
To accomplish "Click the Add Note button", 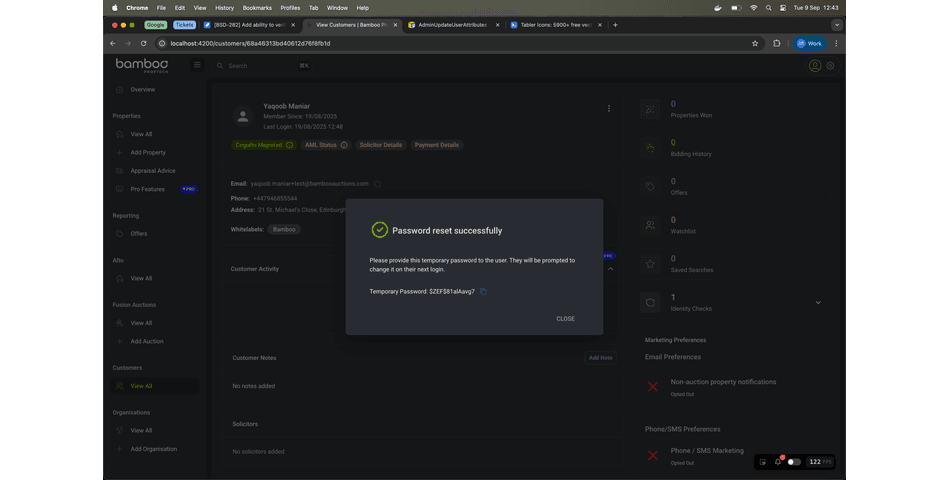I will (600, 358).
